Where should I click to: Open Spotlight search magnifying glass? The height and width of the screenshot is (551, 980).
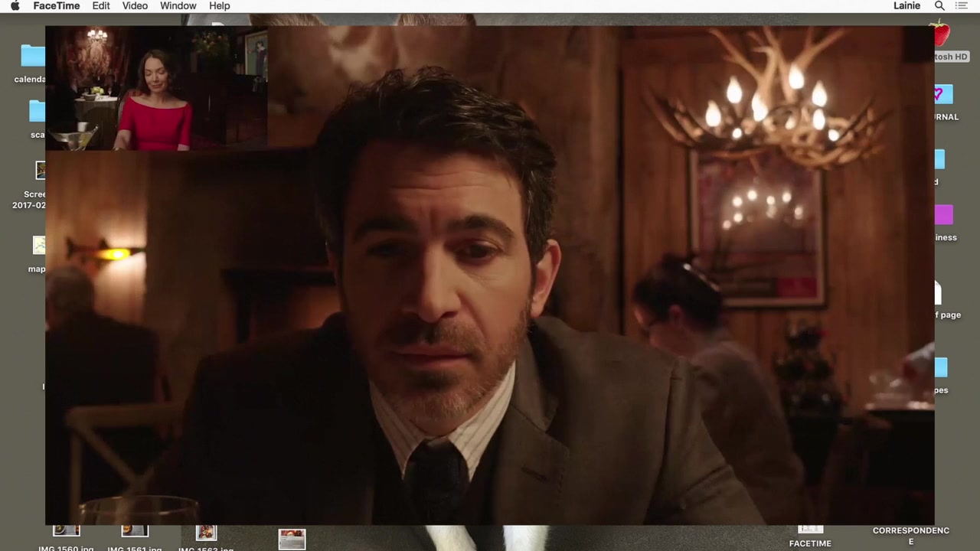(939, 6)
